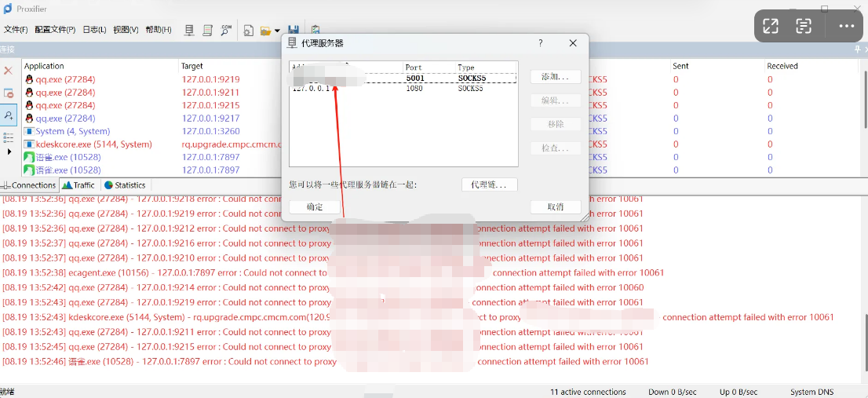Screen dimensions: 868x398
Task: Select the proxy row with port 1080
Action: tap(403, 89)
